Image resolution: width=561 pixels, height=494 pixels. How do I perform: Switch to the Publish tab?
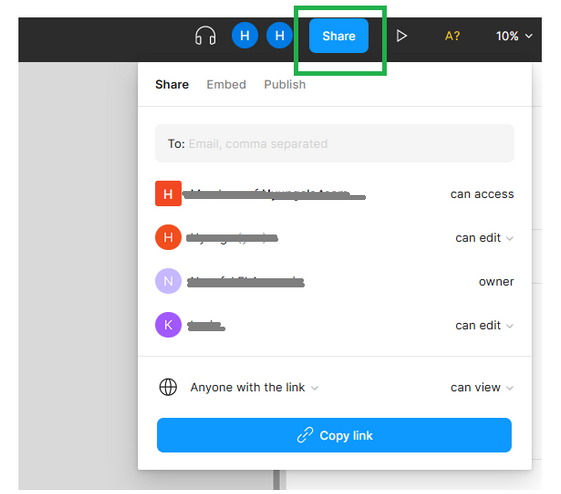pyautogui.click(x=285, y=84)
